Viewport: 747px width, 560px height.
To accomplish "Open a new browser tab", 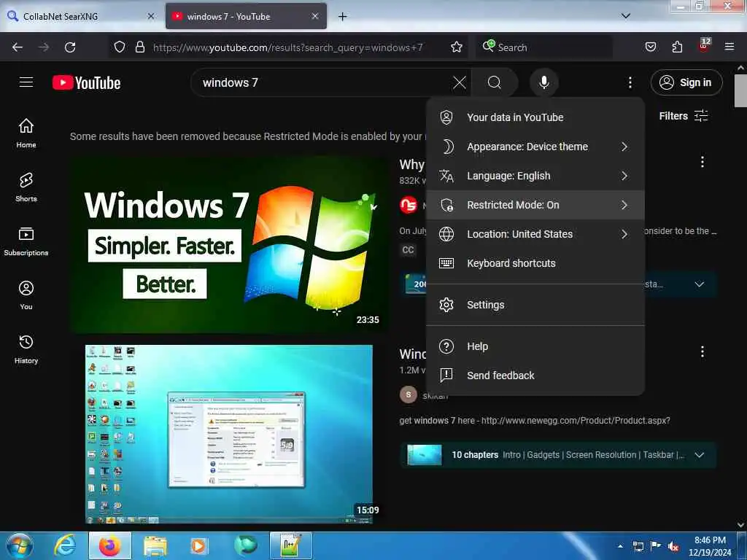I will (x=342, y=16).
